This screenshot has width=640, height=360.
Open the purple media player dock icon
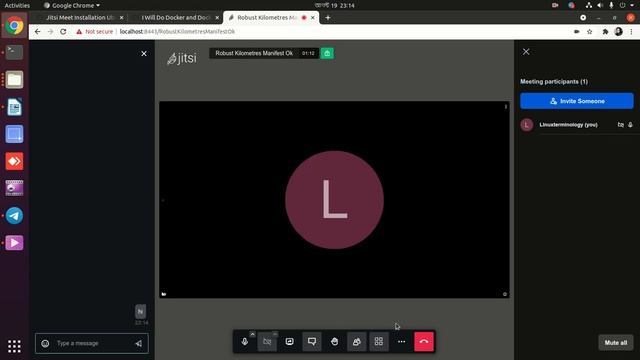click(x=14, y=243)
